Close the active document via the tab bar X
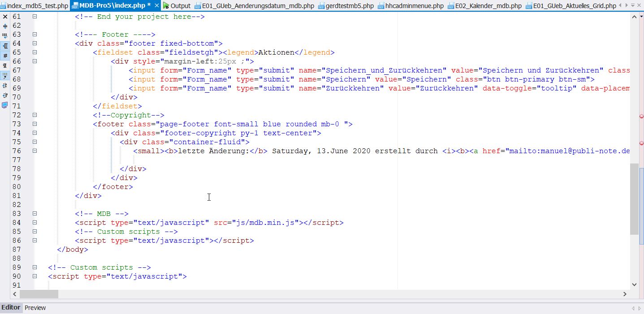This screenshot has width=644, height=314. pos(640,6)
